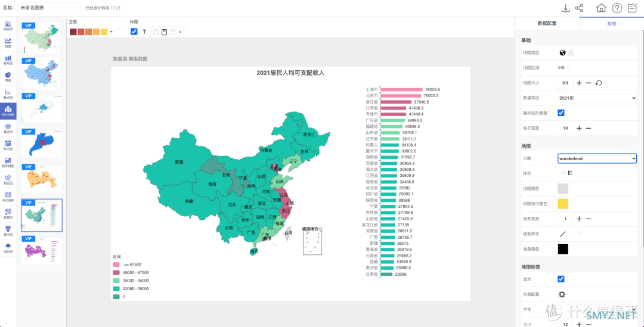Click the title text style T icon
The height and width of the screenshot is (327, 644).
pos(144,32)
